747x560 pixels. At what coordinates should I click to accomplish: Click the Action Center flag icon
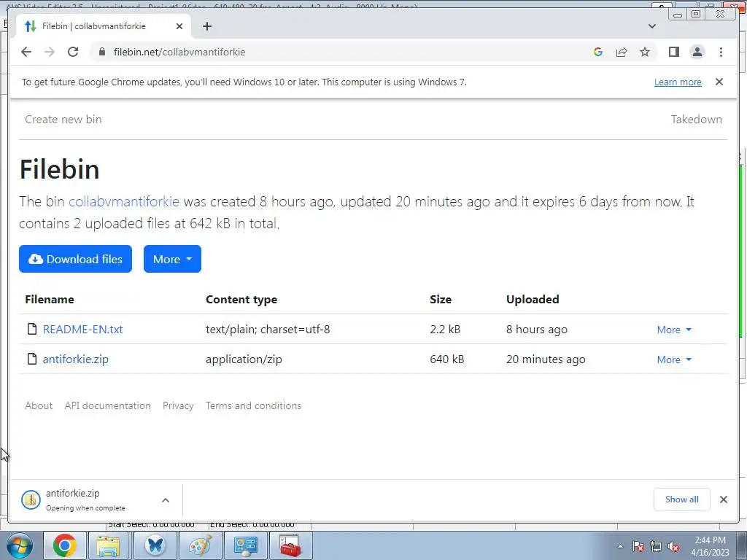pyautogui.click(x=638, y=546)
